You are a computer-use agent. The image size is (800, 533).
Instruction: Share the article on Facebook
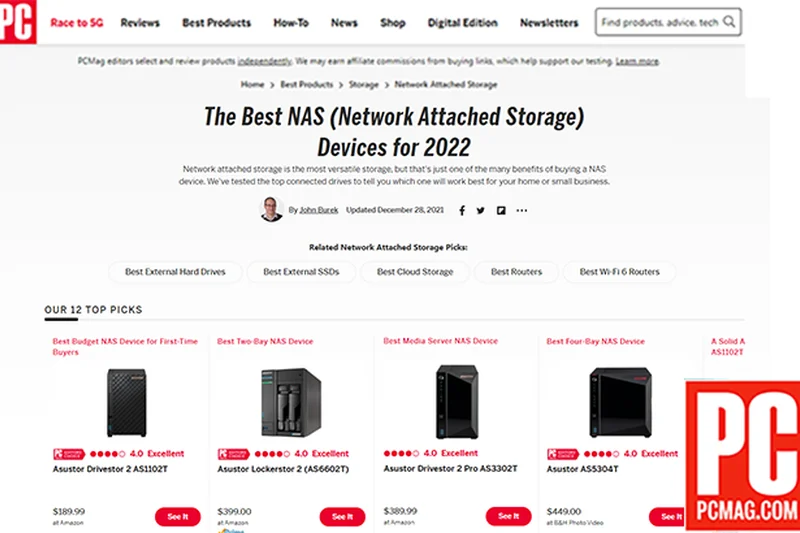[x=462, y=210]
